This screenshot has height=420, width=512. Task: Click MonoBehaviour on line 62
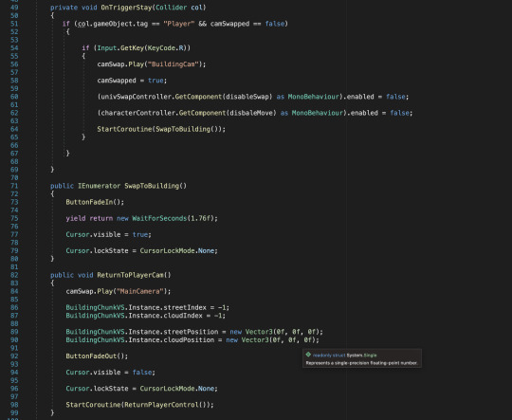pyautogui.click(x=318, y=113)
